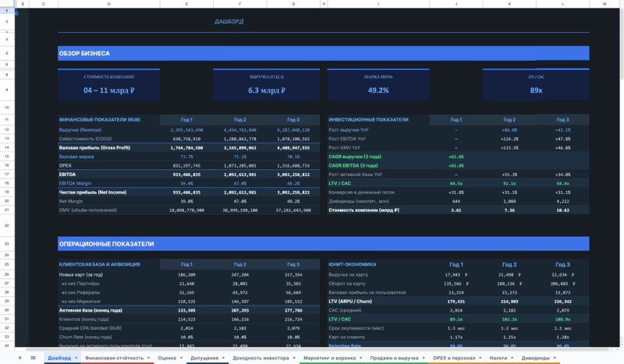Click the '6.3 млрд ₽' revenue card value
The image size is (624, 364).
pyautogui.click(x=267, y=90)
